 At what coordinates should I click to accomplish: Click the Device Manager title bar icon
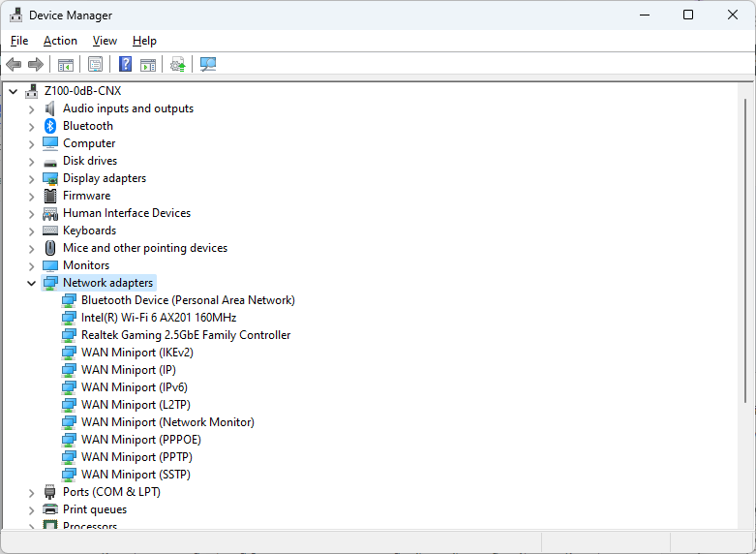click(x=15, y=15)
